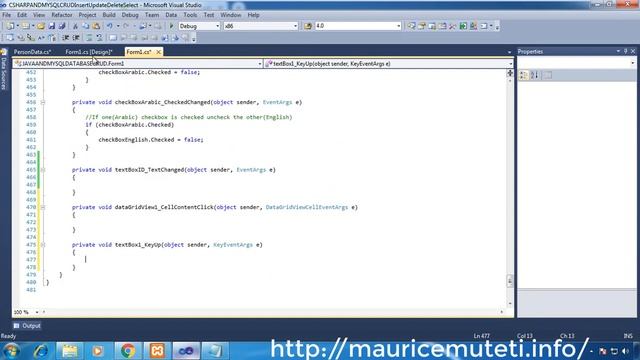The image size is (640, 360).
Task: Open the textBox1_KeyUp member dropdown
Action: tap(511, 64)
